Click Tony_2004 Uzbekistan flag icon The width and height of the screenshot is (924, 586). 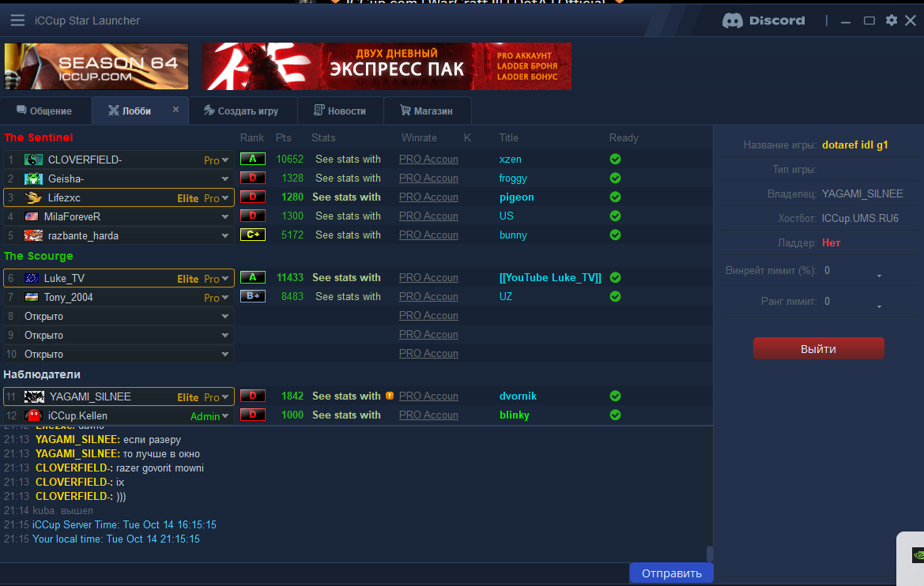pos(32,297)
